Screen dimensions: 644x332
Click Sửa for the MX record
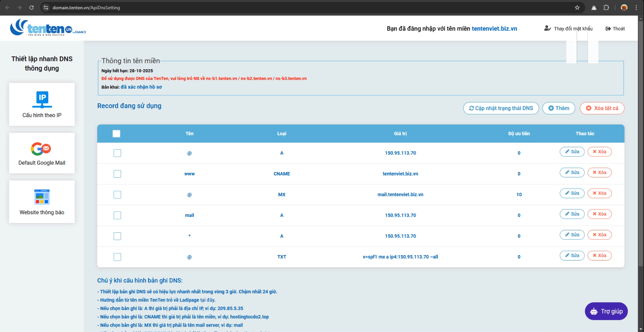click(572, 193)
